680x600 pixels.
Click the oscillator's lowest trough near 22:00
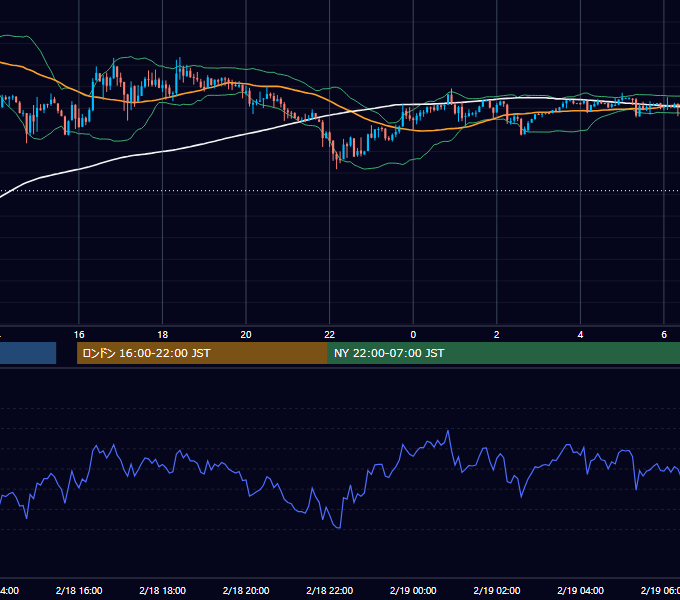(x=339, y=528)
